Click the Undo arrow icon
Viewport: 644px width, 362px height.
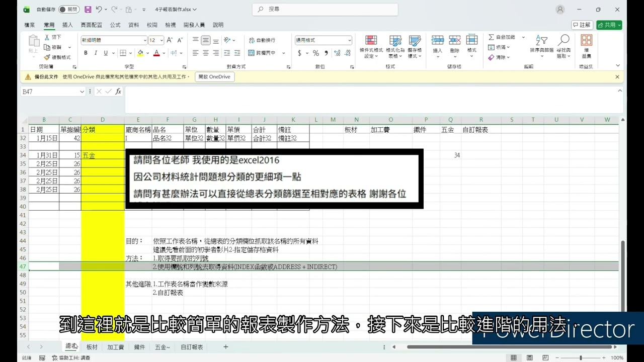click(x=99, y=10)
